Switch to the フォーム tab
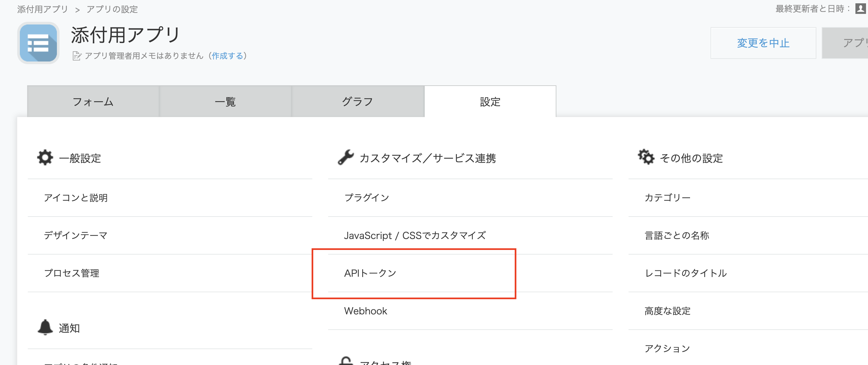Image resolution: width=868 pixels, height=365 pixels. [x=93, y=101]
